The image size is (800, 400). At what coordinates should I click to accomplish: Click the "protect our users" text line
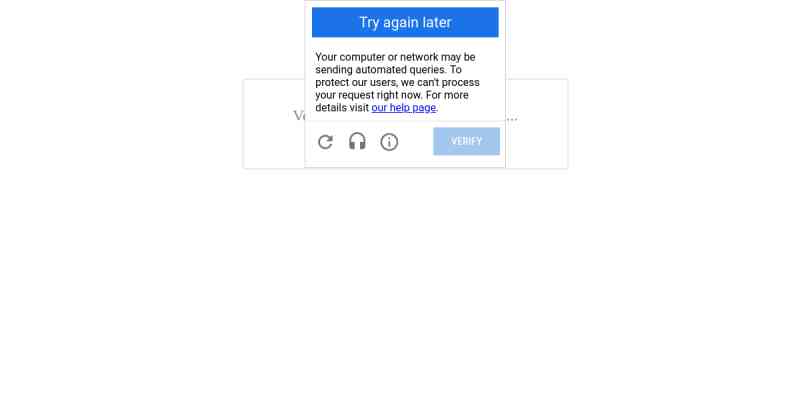[397, 82]
